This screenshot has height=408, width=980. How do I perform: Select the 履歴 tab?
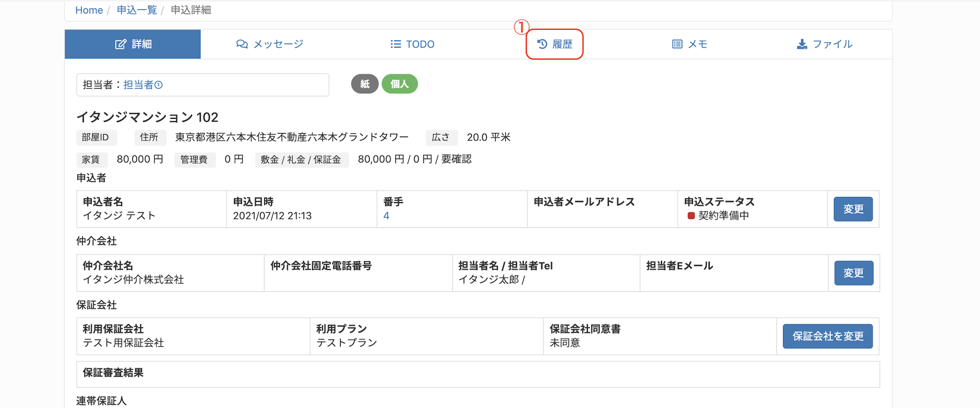coord(554,44)
